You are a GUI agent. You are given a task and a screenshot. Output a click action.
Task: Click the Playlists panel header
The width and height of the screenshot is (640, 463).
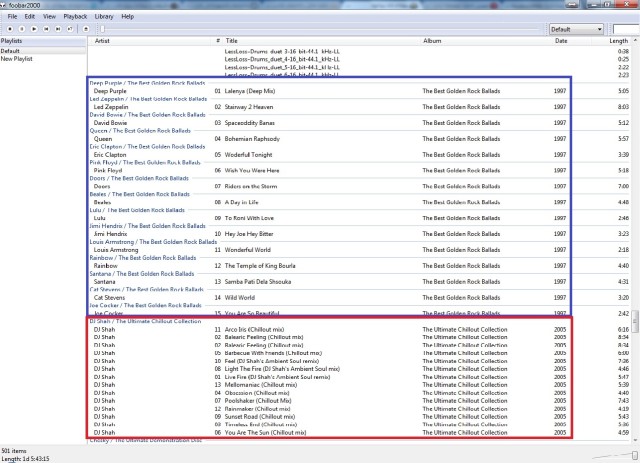(x=43, y=41)
